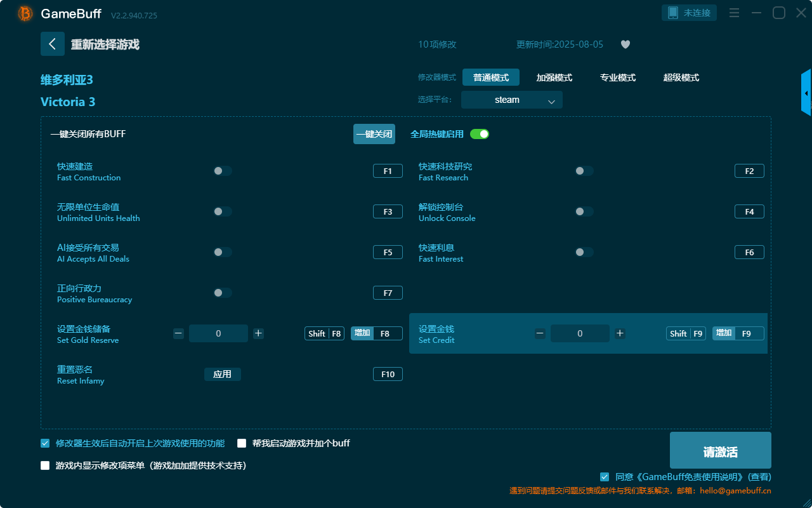Screen dimensions: 812x508
Task: Click the phone connection icon
Action: (673, 13)
